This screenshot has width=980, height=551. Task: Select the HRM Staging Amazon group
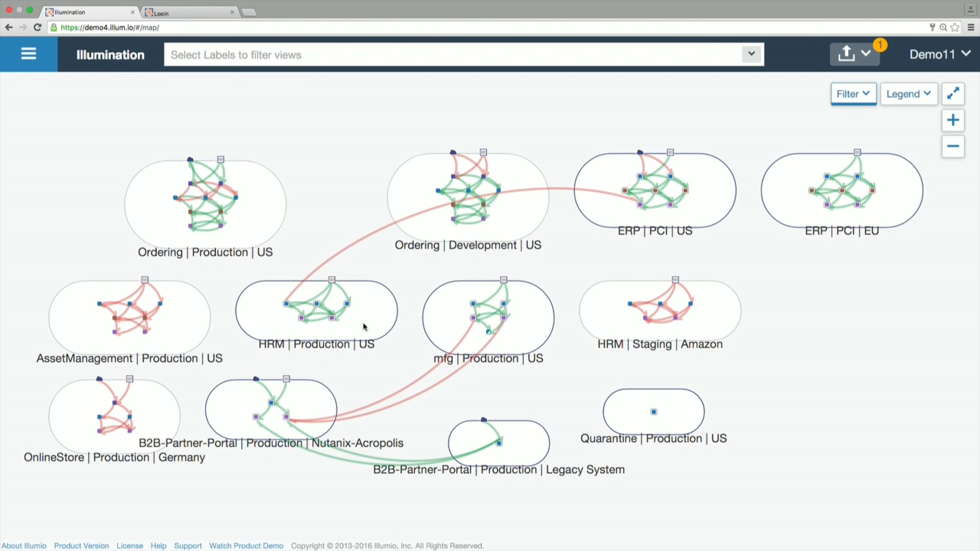(660, 310)
